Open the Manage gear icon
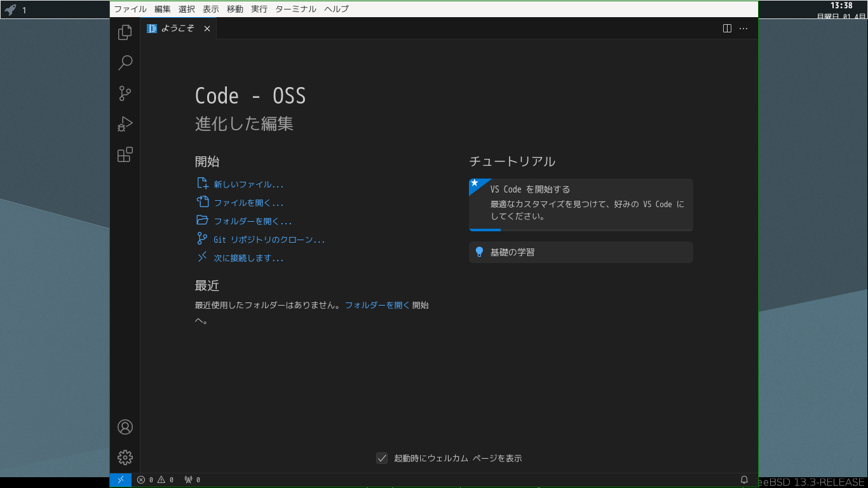 click(125, 457)
